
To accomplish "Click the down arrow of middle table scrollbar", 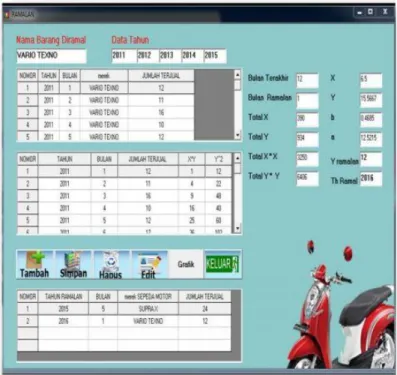I will (x=237, y=228).
